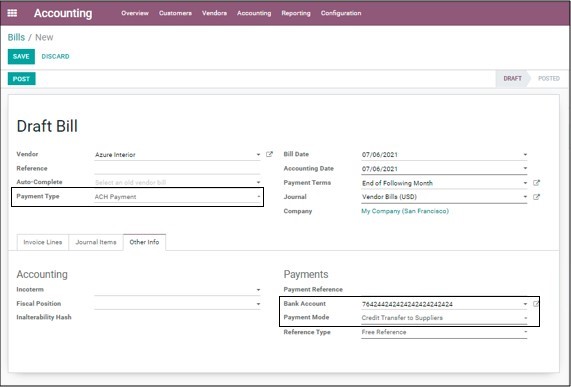The image size is (571, 387).
Task: Open My Company (San Francisco) link
Action: (405, 211)
